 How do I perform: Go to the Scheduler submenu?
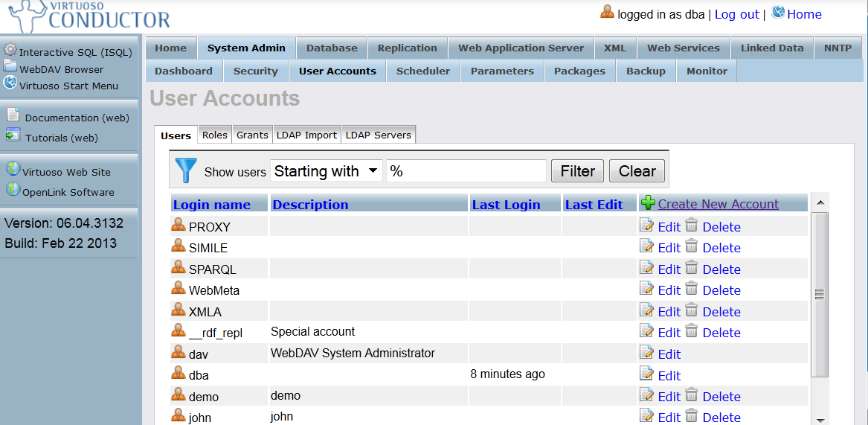(422, 71)
